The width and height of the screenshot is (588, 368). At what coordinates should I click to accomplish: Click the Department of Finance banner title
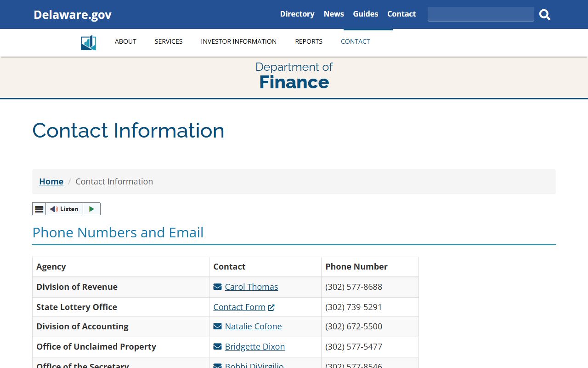[294, 76]
